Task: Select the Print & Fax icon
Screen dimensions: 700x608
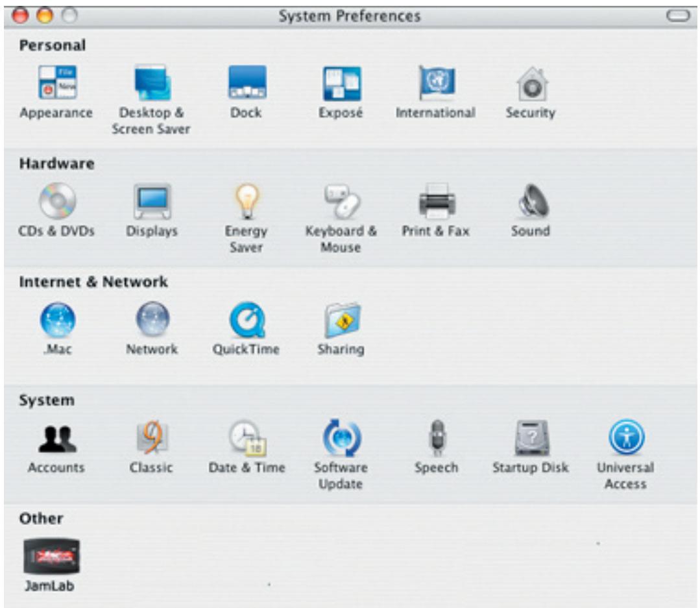Action: coord(437,201)
